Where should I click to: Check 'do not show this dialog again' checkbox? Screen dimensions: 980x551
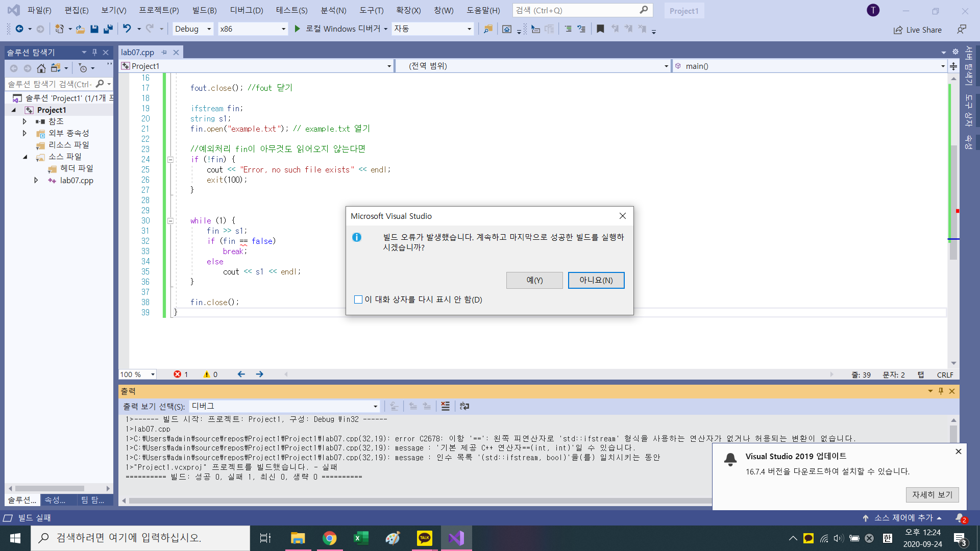[358, 299]
